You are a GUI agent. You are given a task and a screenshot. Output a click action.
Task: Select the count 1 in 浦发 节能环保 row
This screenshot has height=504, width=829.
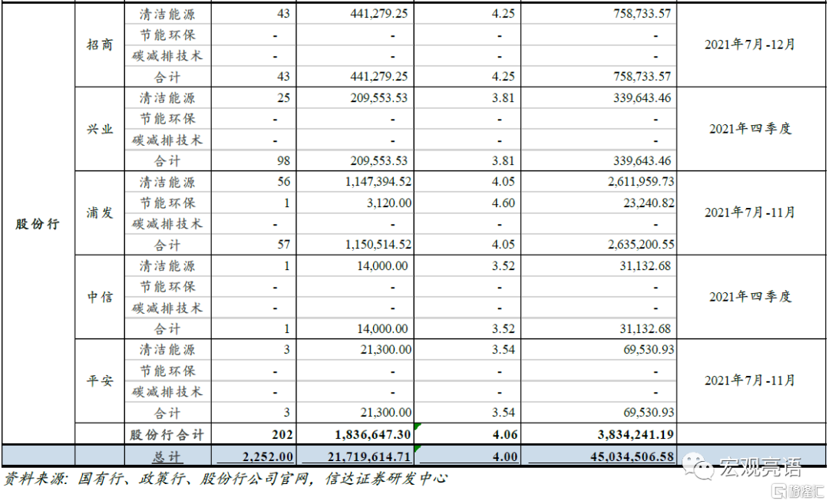(286, 203)
